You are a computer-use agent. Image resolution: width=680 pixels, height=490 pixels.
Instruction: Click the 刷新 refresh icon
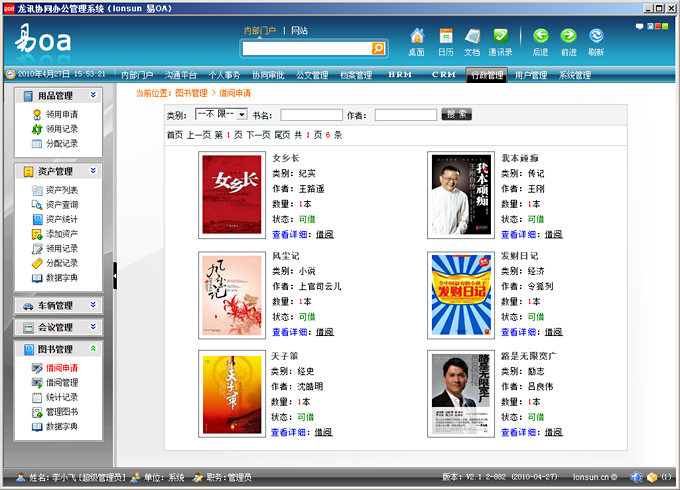coord(596,36)
